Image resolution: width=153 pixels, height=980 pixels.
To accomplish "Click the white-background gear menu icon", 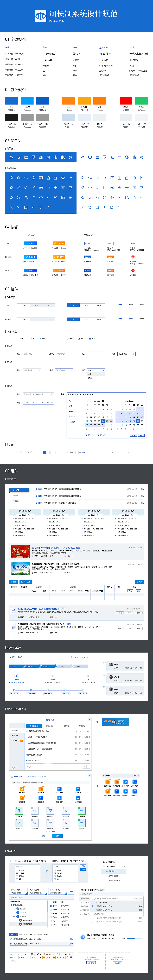I will pyautogui.click(x=142, y=157).
